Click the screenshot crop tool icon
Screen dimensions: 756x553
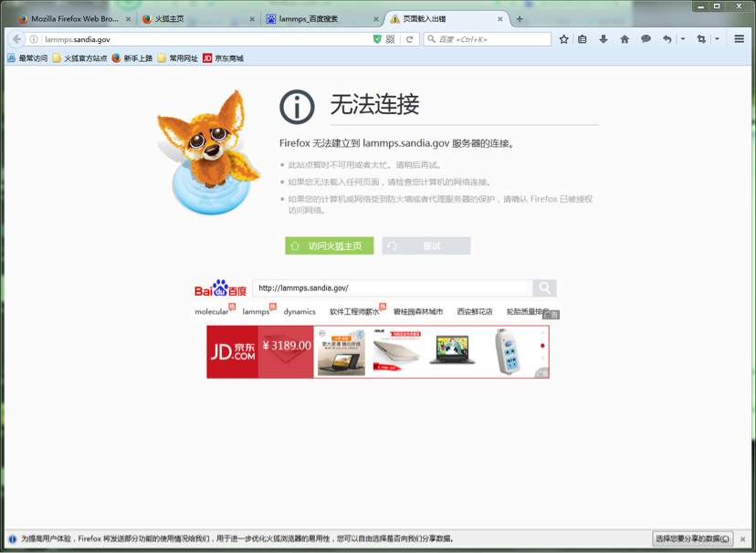click(x=701, y=39)
